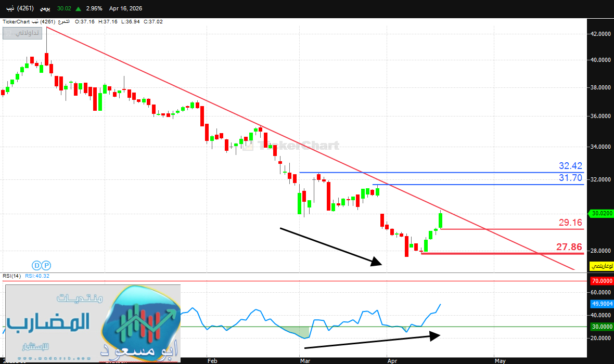Open the يومي daily interval selector
The height and width of the screenshot is (364, 614).
(x=46, y=9)
